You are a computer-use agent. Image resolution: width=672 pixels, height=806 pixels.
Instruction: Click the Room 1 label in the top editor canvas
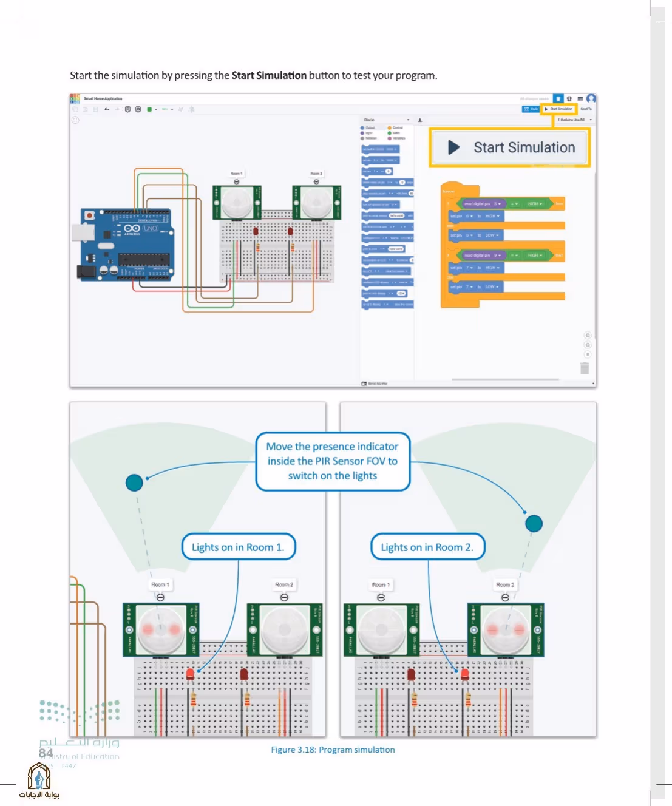236,174
